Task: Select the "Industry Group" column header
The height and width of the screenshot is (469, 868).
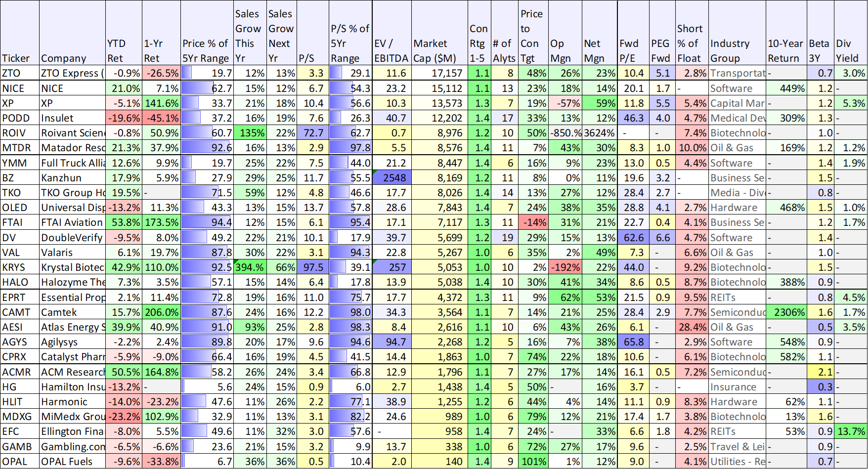Action: pos(737,33)
